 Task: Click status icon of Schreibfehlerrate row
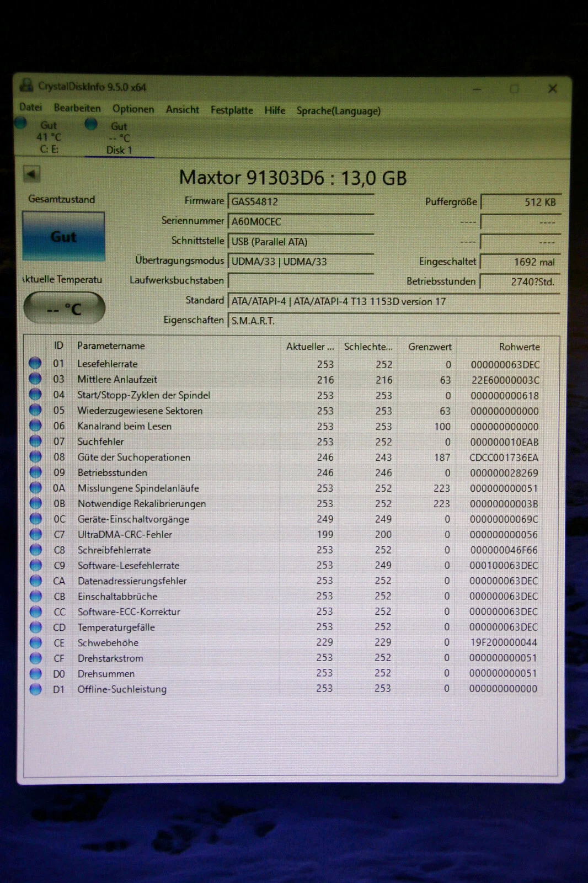coord(35,549)
